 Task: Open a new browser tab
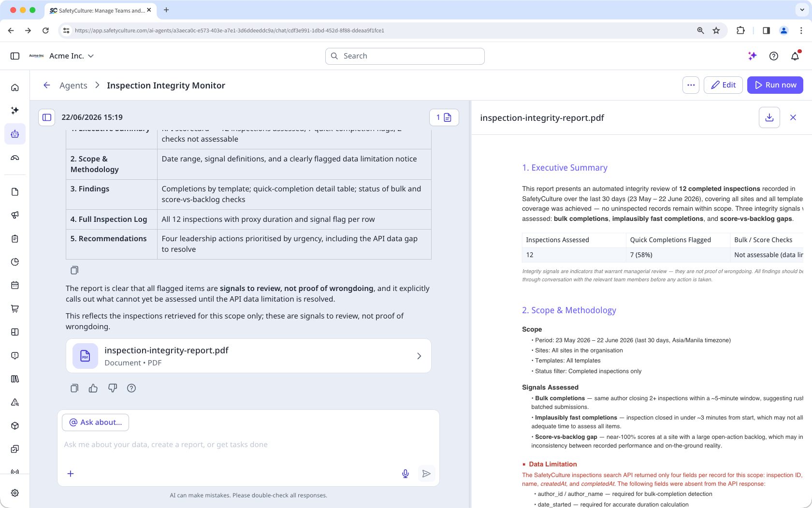(166, 10)
